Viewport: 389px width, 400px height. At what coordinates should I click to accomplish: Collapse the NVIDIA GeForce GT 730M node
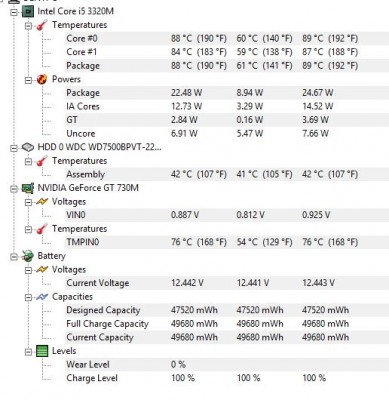[14, 189]
